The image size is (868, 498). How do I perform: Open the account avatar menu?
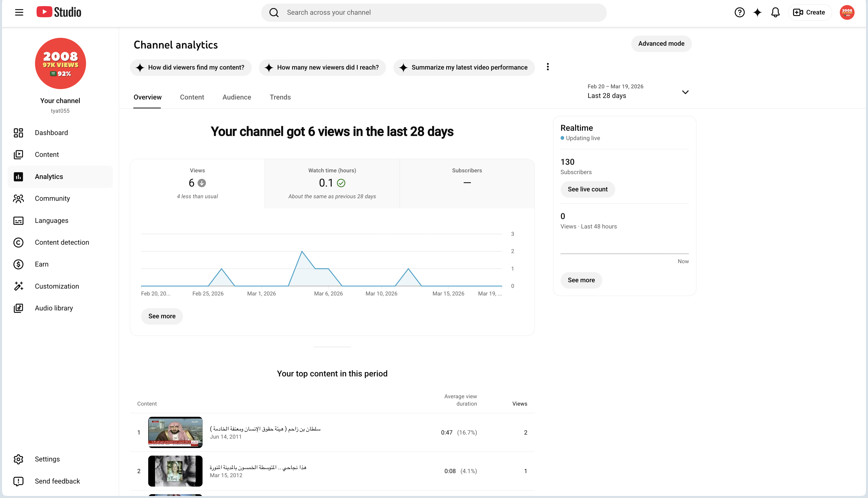[847, 12]
